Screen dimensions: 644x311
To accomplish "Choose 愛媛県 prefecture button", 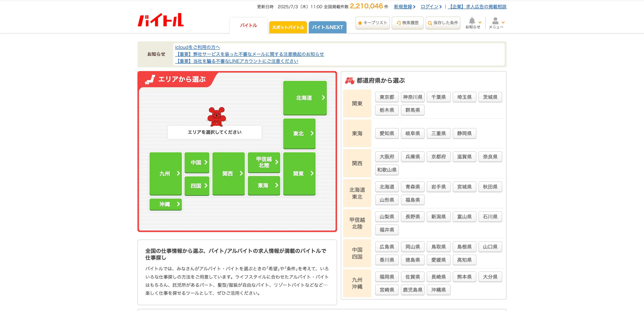I will coord(439,260).
